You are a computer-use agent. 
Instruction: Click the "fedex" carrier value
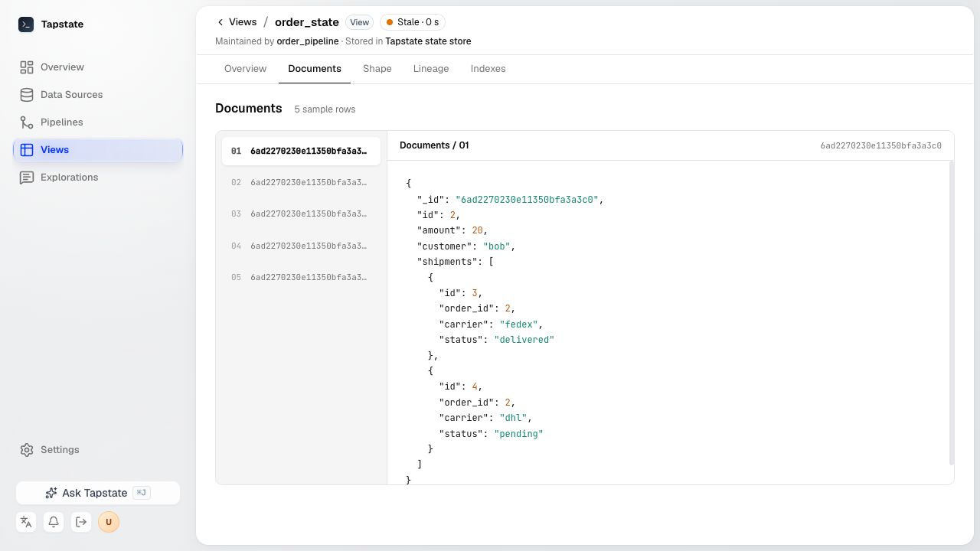(x=518, y=324)
